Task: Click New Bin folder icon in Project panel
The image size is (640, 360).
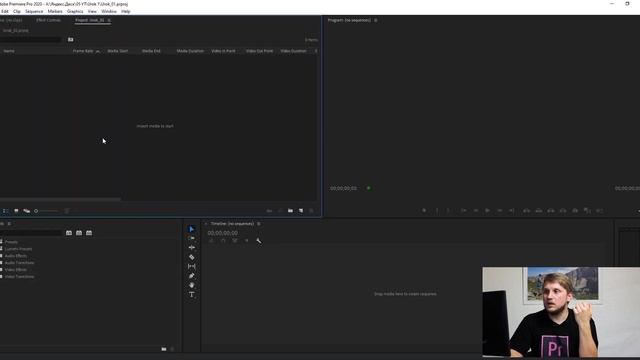Action: (290, 211)
